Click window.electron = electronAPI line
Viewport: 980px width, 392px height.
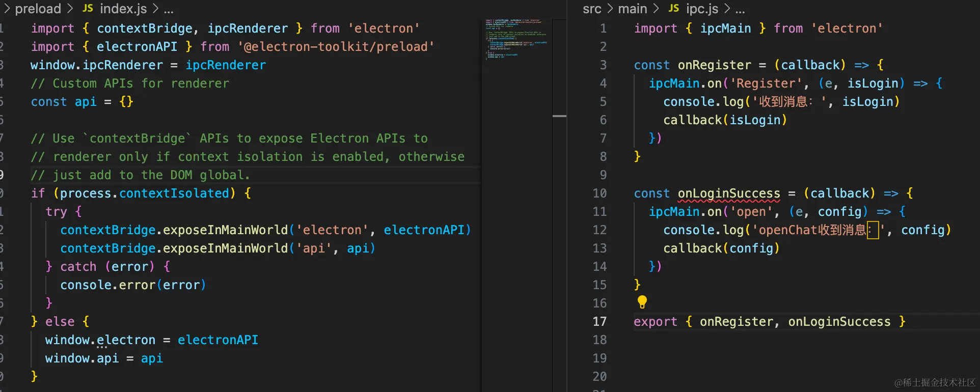click(152, 340)
